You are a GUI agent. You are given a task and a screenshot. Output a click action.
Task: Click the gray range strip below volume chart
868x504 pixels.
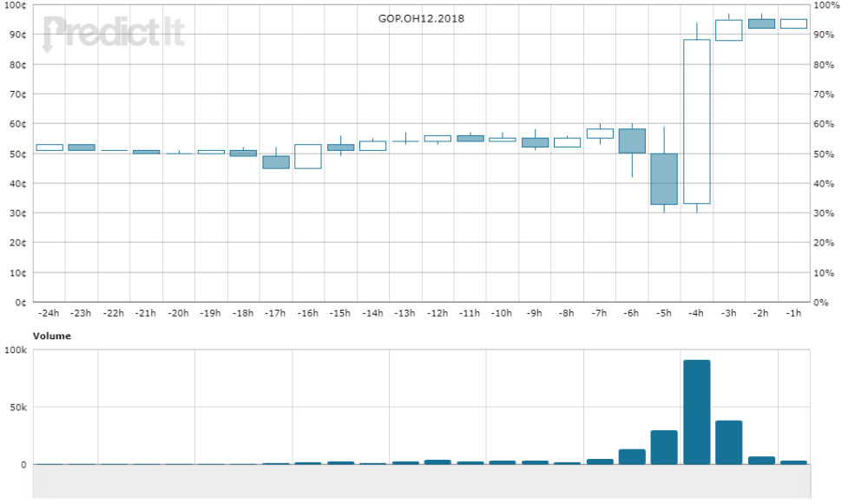(422, 481)
